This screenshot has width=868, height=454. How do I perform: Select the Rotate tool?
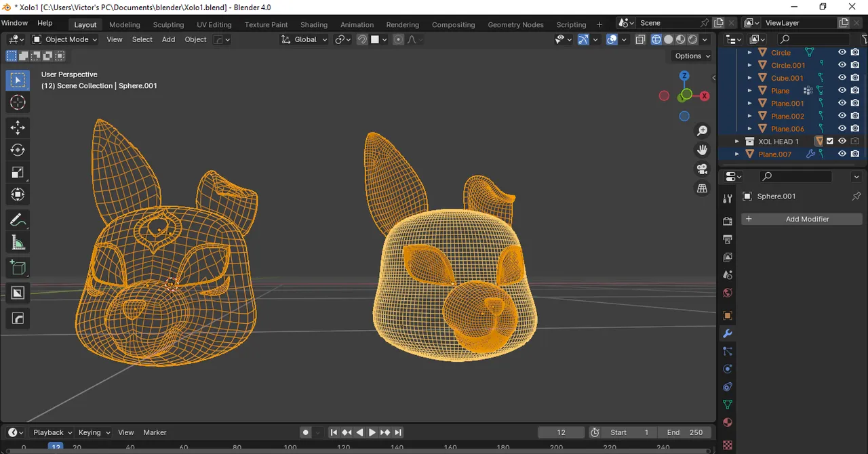pos(18,150)
